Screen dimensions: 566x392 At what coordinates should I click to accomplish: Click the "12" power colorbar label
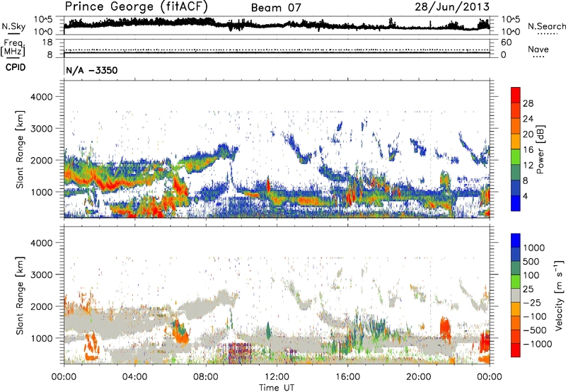click(528, 166)
